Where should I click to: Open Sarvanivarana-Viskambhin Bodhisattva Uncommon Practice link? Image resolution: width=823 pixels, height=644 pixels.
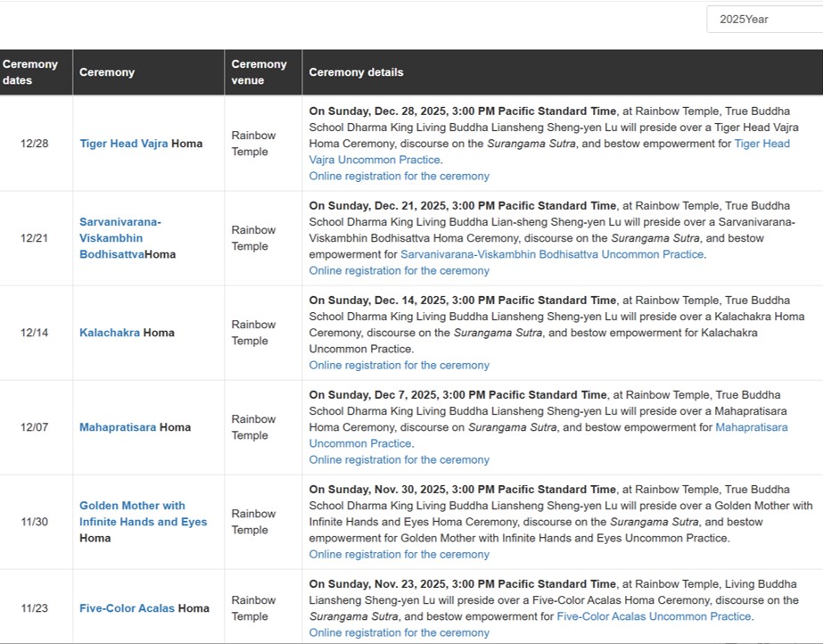[x=552, y=254]
